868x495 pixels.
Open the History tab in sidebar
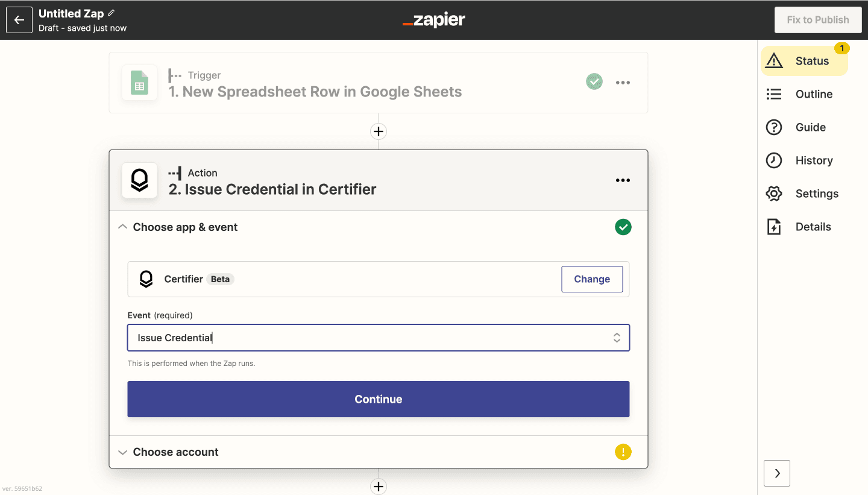click(804, 160)
